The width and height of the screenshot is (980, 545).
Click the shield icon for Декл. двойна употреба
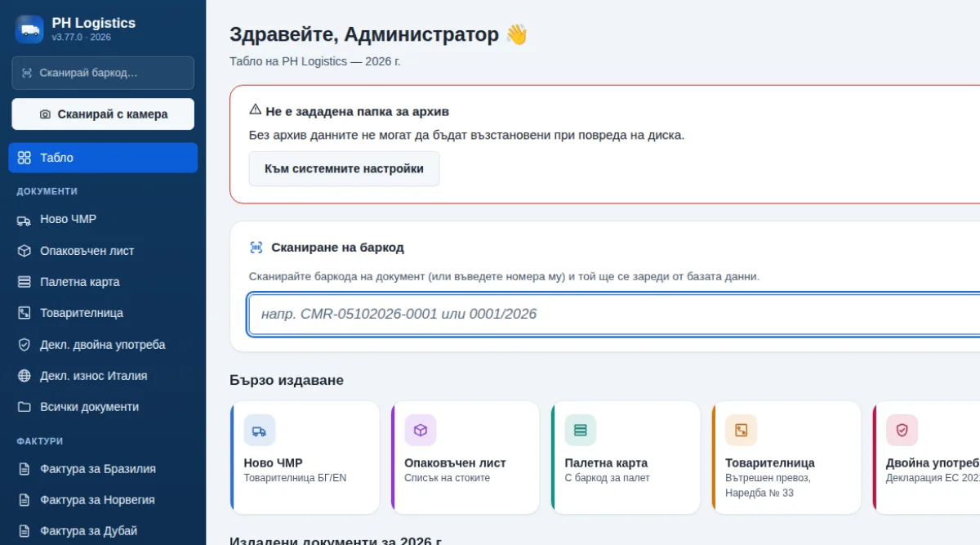pyautogui.click(x=24, y=345)
